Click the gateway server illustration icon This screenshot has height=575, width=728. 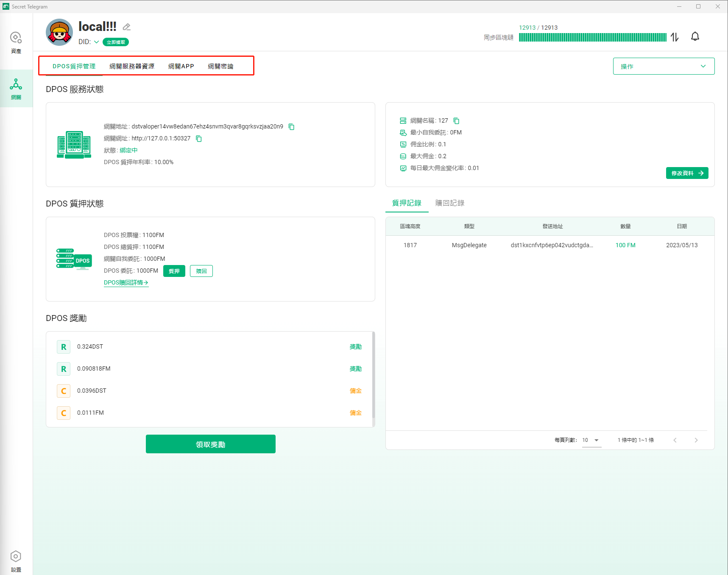[74, 144]
